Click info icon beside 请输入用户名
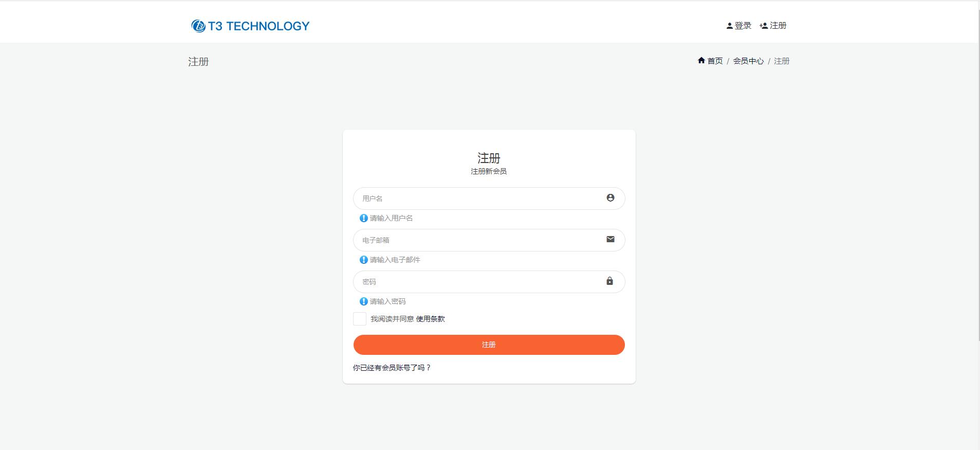980x450 pixels. (x=363, y=218)
